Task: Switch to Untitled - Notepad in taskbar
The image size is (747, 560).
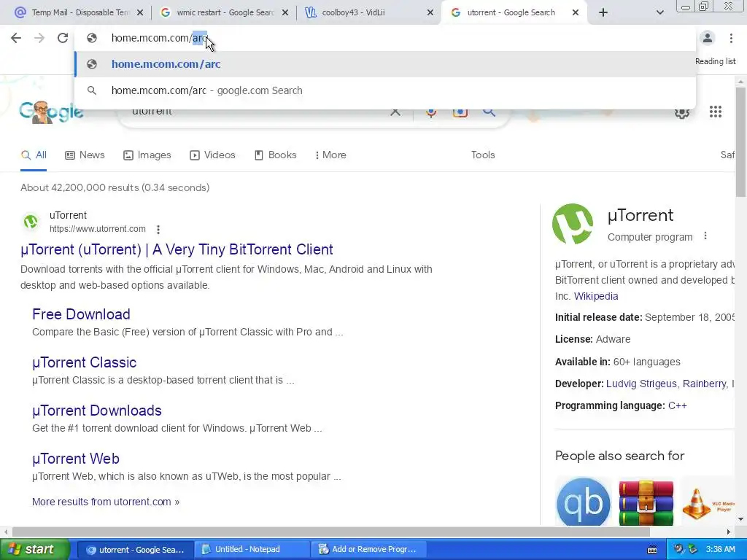Action: click(x=252, y=550)
